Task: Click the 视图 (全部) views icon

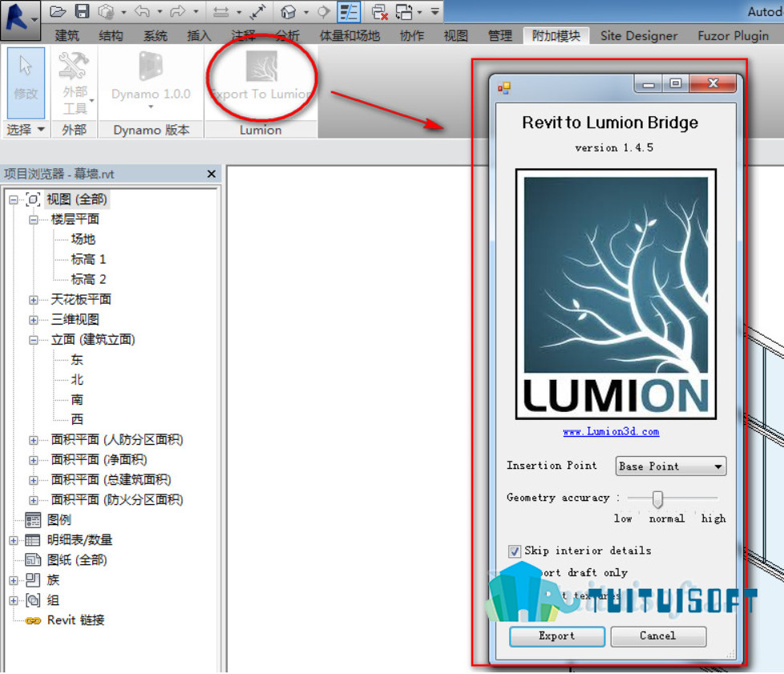Action: coord(33,200)
